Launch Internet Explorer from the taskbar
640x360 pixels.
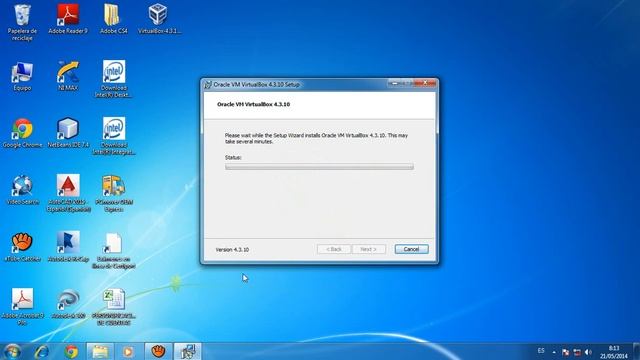[42, 351]
